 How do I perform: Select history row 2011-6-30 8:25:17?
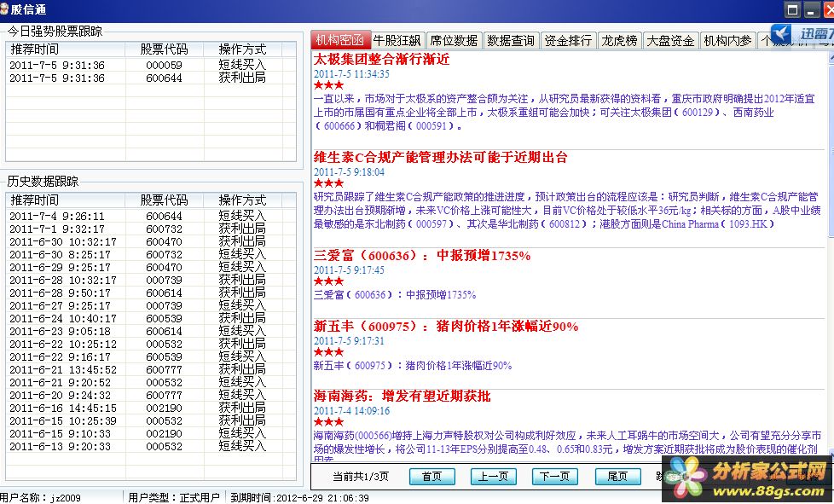coord(151,255)
